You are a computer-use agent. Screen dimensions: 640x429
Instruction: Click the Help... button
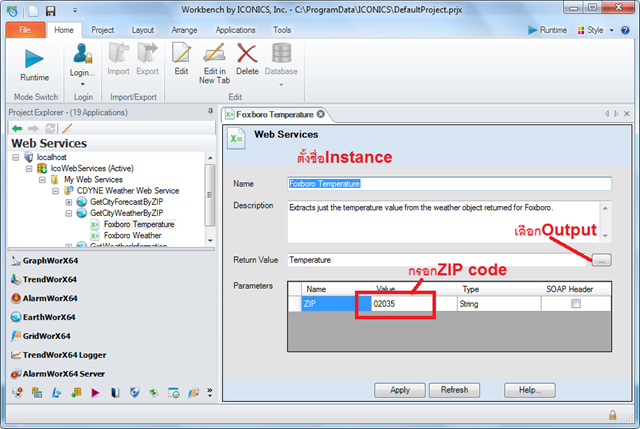[x=530, y=390]
